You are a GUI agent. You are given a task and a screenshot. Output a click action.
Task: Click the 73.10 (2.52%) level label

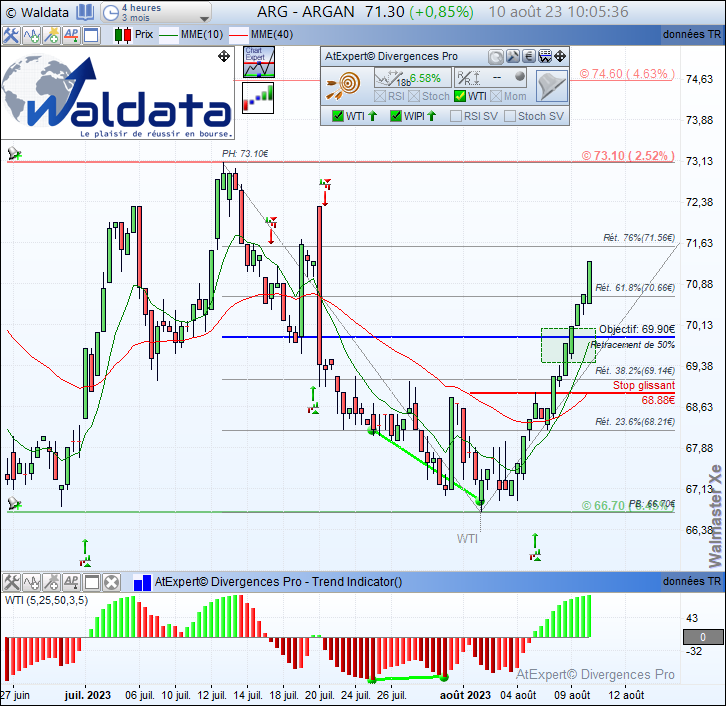click(x=627, y=156)
